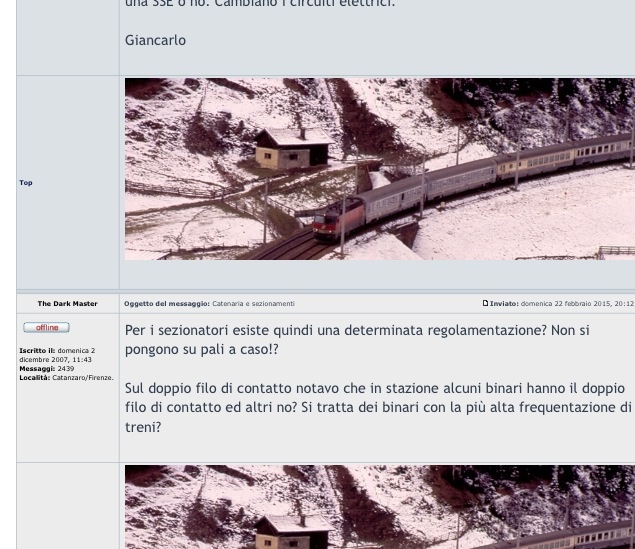Click the 'Top' link beside the signature
The height and width of the screenshot is (549, 635).
coord(26,183)
